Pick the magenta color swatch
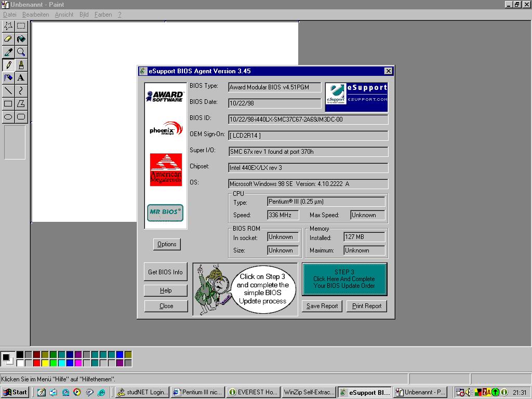The image size is (532, 399). pos(78,363)
